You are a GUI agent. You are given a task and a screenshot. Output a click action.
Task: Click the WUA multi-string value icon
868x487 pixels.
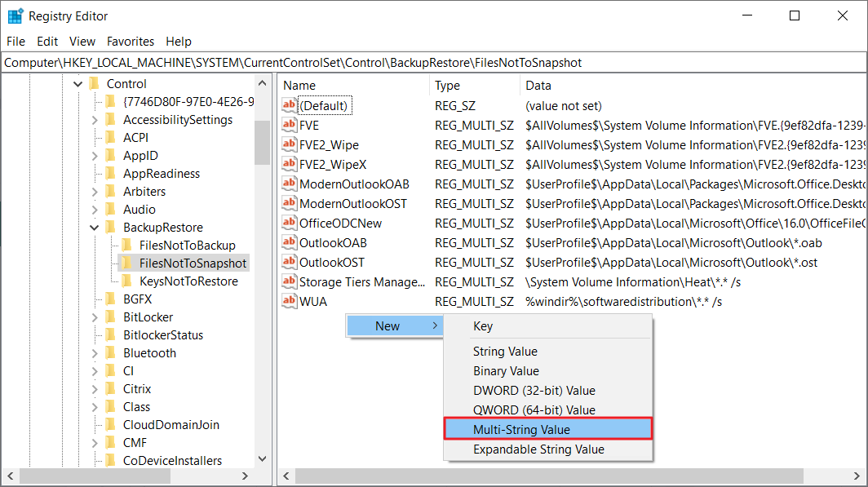(x=290, y=301)
